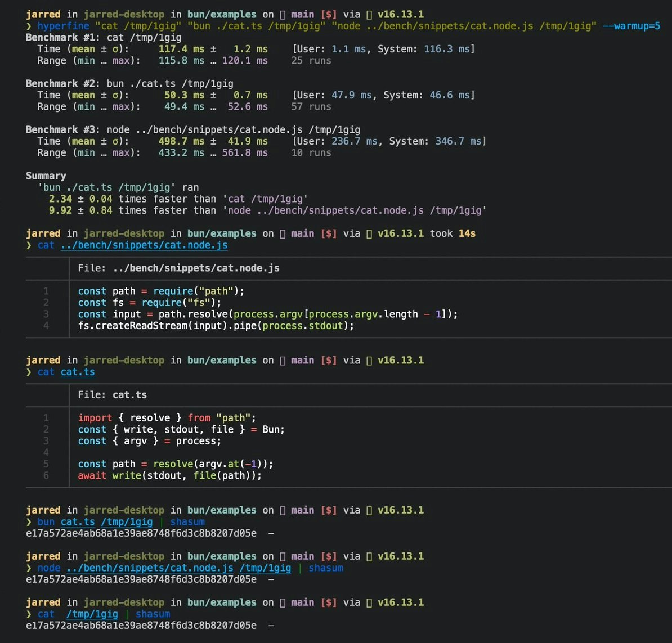Click the hyperfine command word
Screen dimensions: 672x643
64,26
